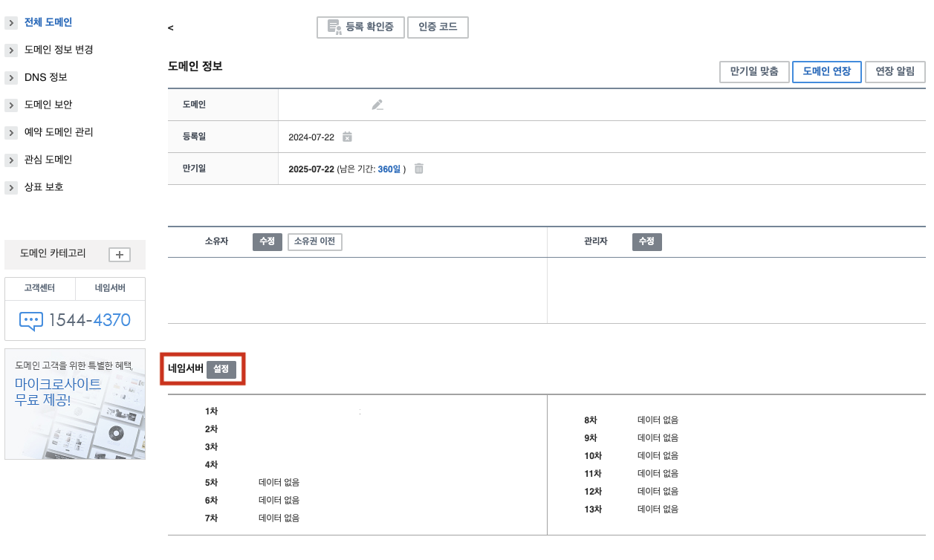Click the 4차 nameserver label

211,465
